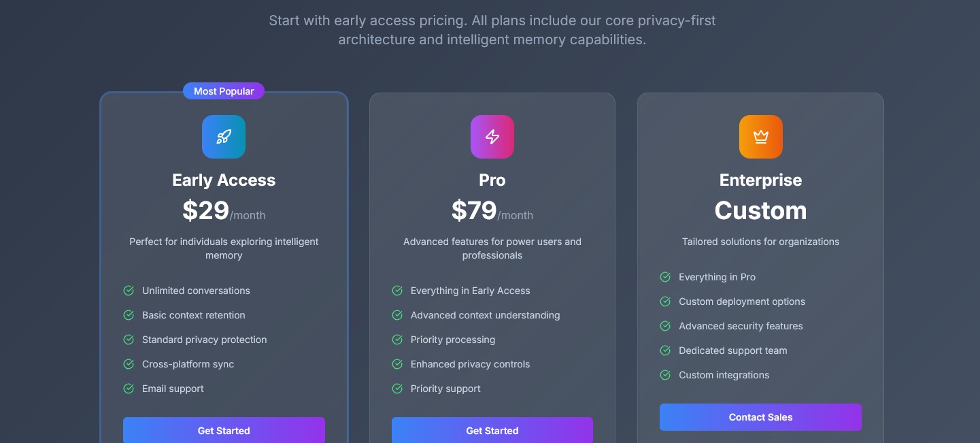The height and width of the screenshot is (443, 980).
Task: Click checkmark icon beside Priority processing
Action: pyautogui.click(x=397, y=340)
